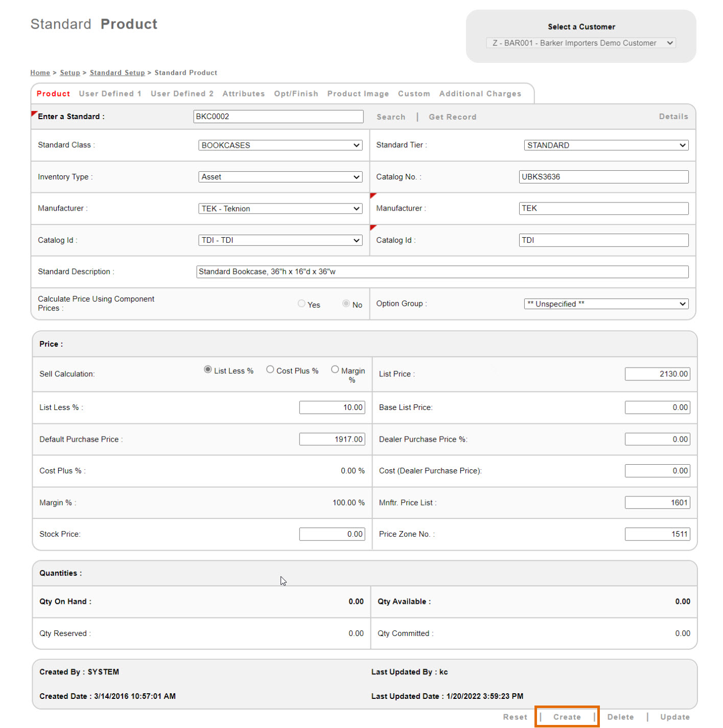The height and width of the screenshot is (728, 723).
Task: Expand the Standard Tier dropdown
Action: (606, 145)
